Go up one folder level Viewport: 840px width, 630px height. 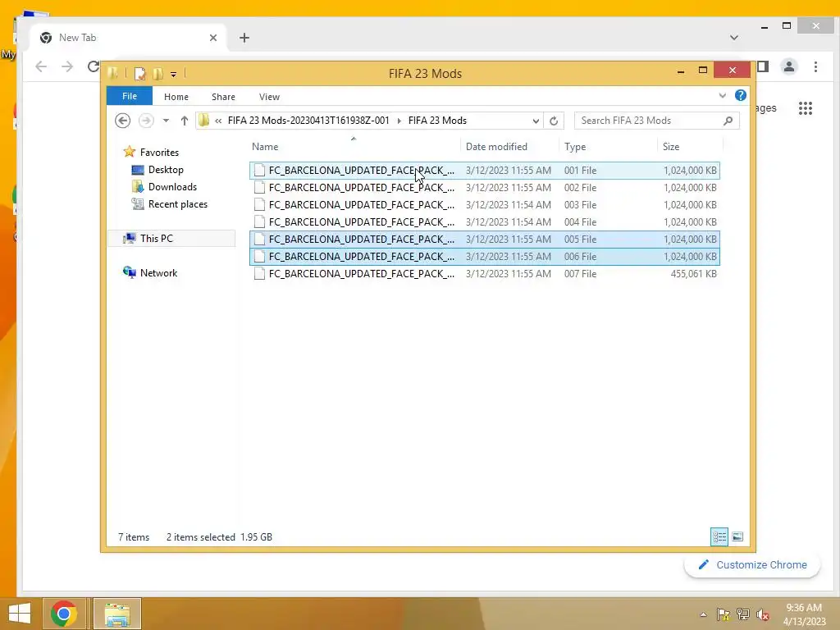(x=185, y=121)
